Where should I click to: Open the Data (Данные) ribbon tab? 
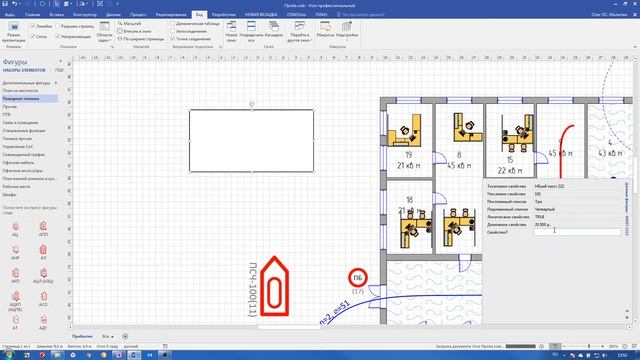(113, 14)
